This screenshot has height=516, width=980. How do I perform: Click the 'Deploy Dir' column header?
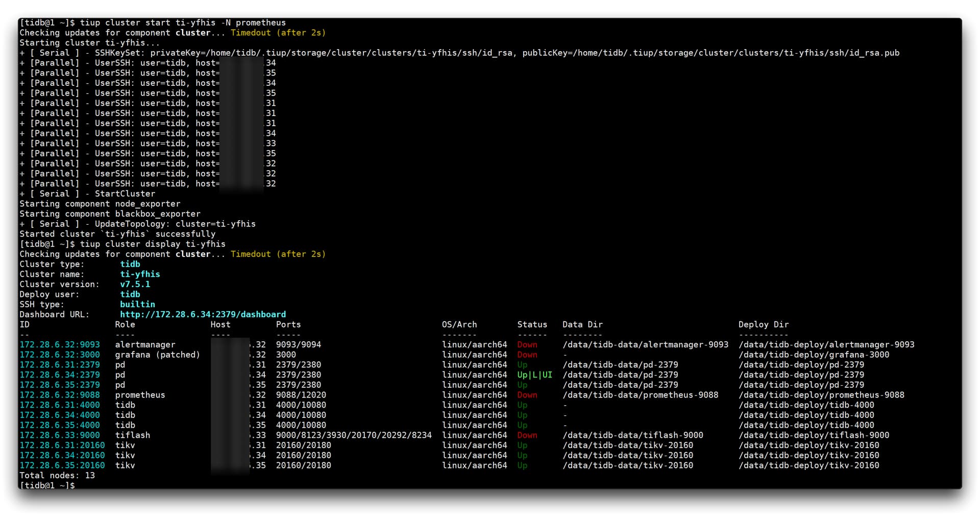tap(764, 324)
